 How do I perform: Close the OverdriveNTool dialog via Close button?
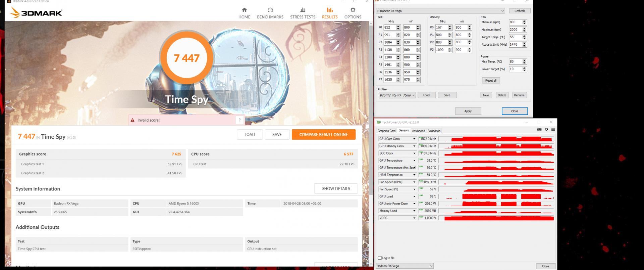515,111
